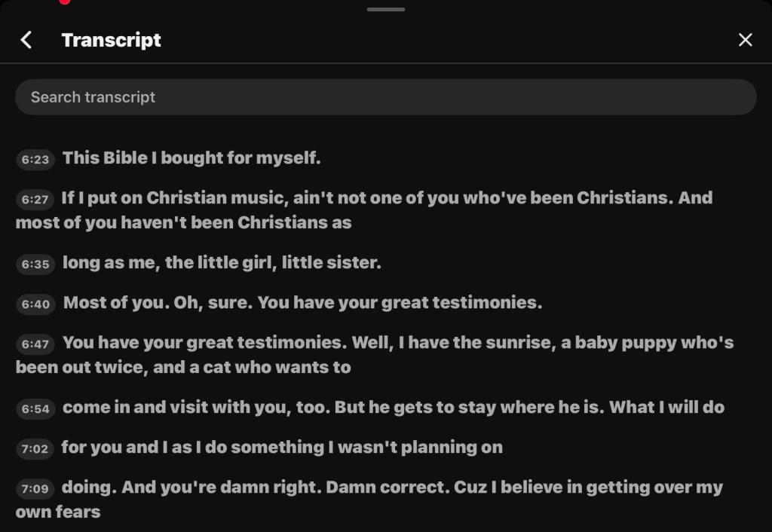The height and width of the screenshot is (532, 772).
Task: Click the Search transcript field
Action: [x=385, y=97]
